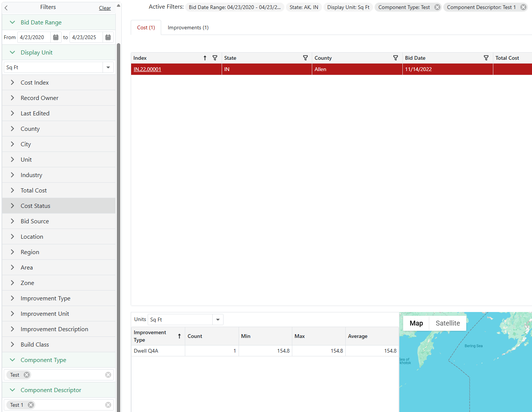The height and width of the screenshot is (412, 532).
Task: Click the Clear filters link
Action: [105, 8]
